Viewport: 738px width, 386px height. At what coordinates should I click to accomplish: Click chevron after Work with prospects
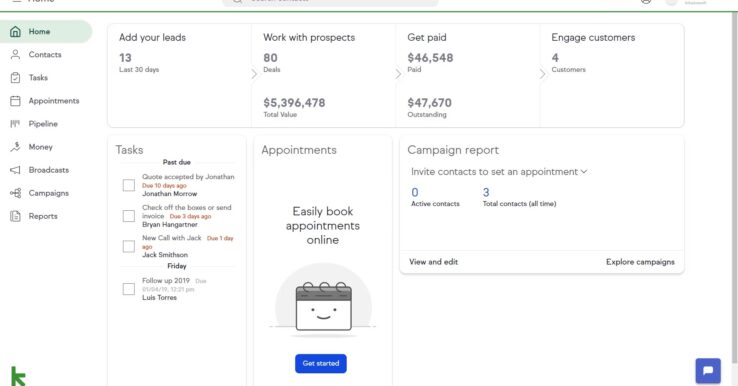tap(398, 74)
